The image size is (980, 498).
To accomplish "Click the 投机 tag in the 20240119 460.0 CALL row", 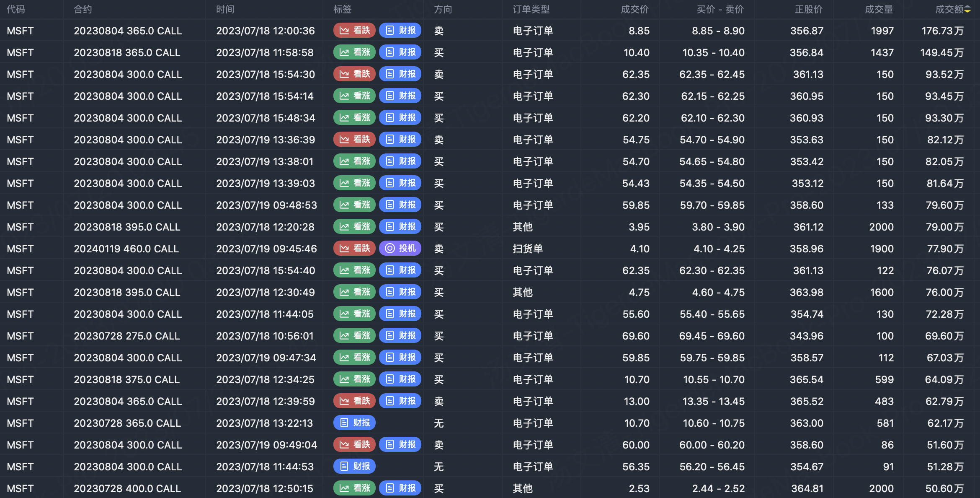I will pyautogui.click(x=400, y=248).
